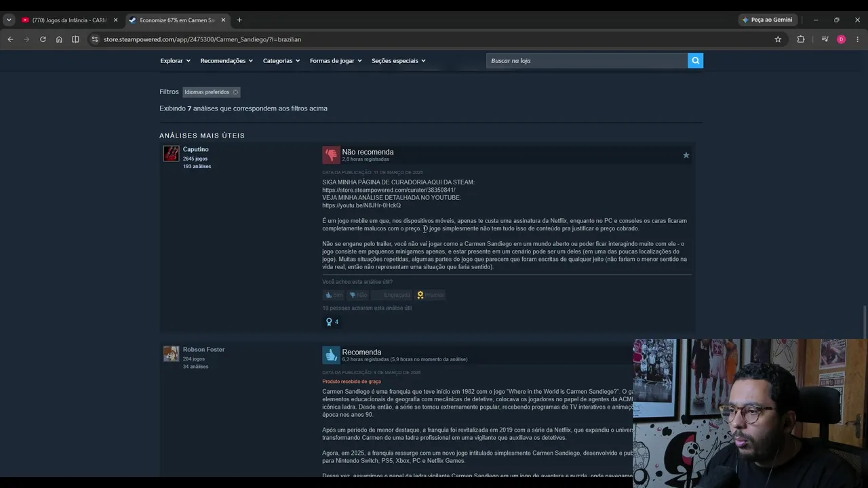Click the 'Exibindo 7 análises' summary text
The width and height of the screenshot is (868, 488).
243,108
